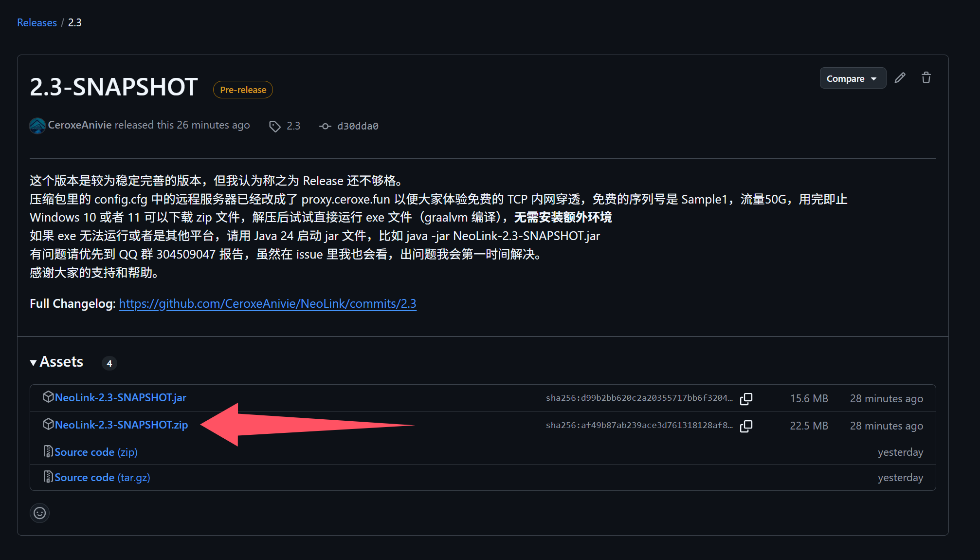Viewport: 980px width, 560px height.
Task: Click the smiley add reaction icon
Action: 40,513
